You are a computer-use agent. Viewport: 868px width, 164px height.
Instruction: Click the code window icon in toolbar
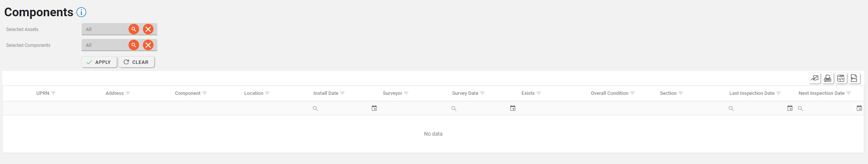pyautogui.click(x=841, y=78)
